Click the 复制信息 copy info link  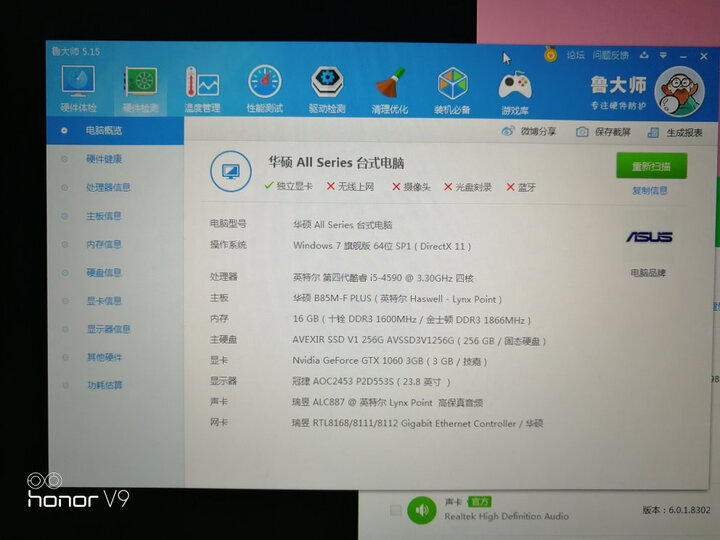point(650,191)
